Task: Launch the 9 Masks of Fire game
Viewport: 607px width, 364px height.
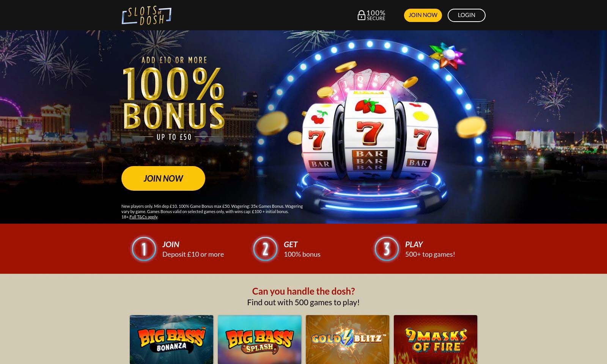Action: click(x=436, y=339)
